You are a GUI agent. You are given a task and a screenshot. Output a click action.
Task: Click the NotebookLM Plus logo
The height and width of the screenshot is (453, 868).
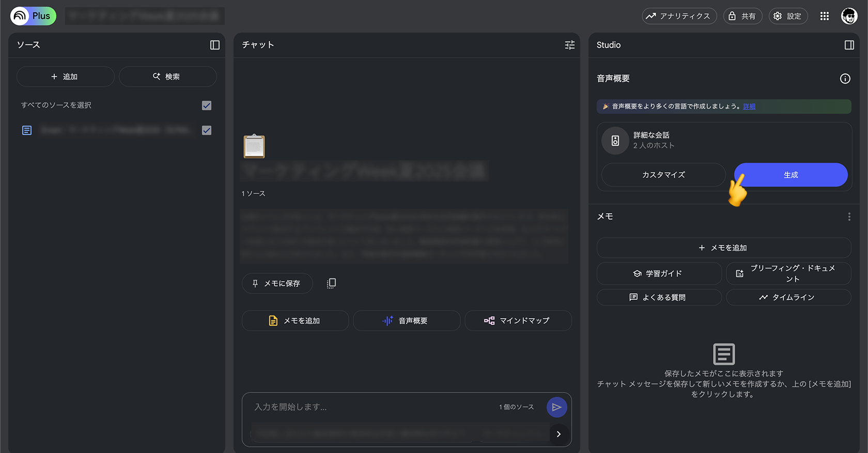coord(33,16)
